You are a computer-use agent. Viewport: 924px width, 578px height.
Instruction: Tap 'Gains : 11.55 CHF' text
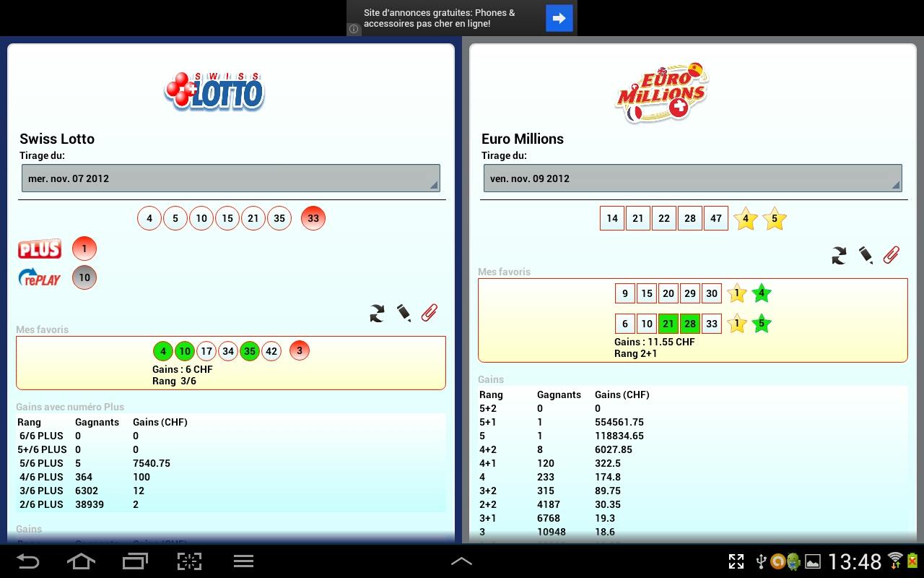point(655,342)
